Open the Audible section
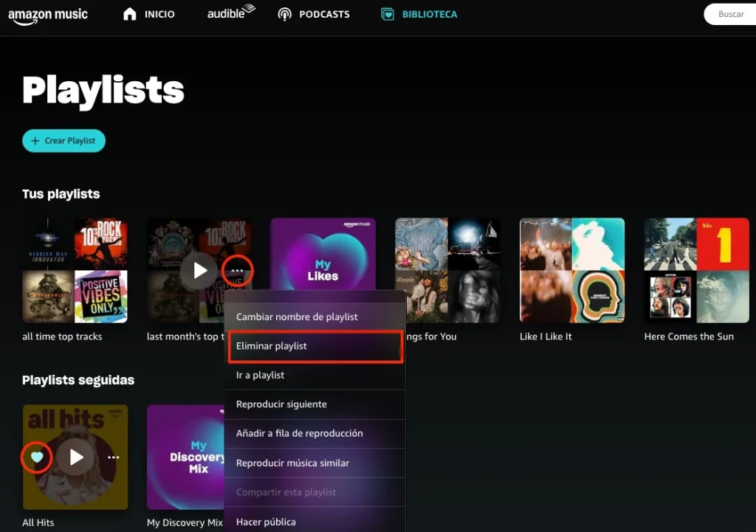The width and height of the screenshot is (756, 532). pos(231,12)
